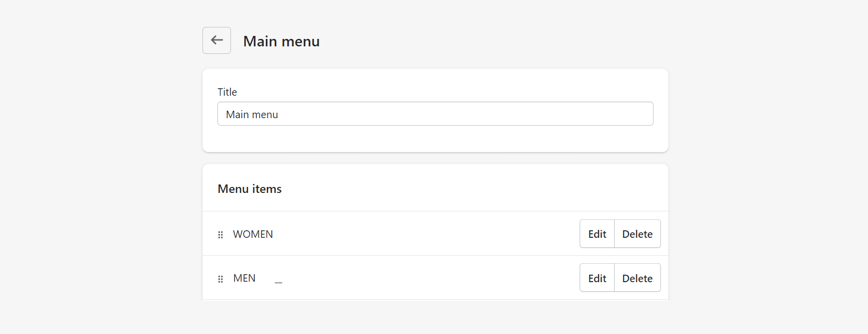Click the Title field label
The height and width of the screenshot is (334, 868).
[x=227, y=92]
